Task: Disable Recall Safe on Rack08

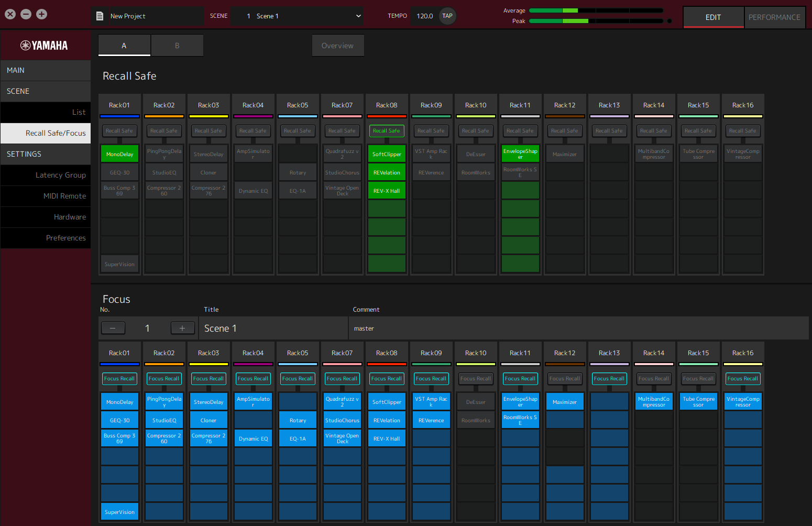Action: pos(387,130)
